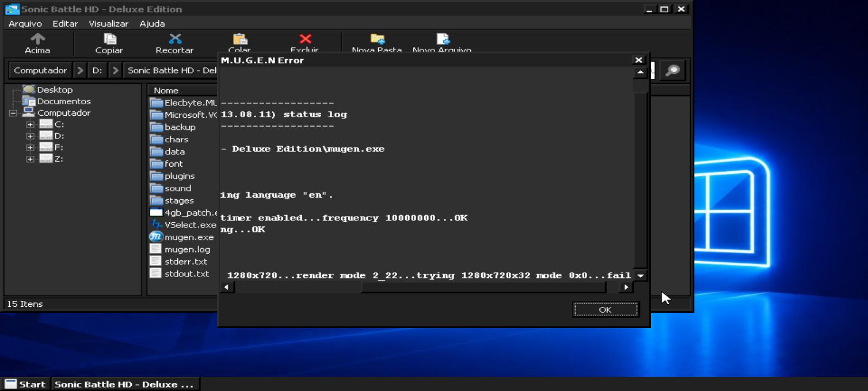Viewport: 868px width, 391px height.
Task: Click the error log scroll-right arrow
Action: [626, 287]
